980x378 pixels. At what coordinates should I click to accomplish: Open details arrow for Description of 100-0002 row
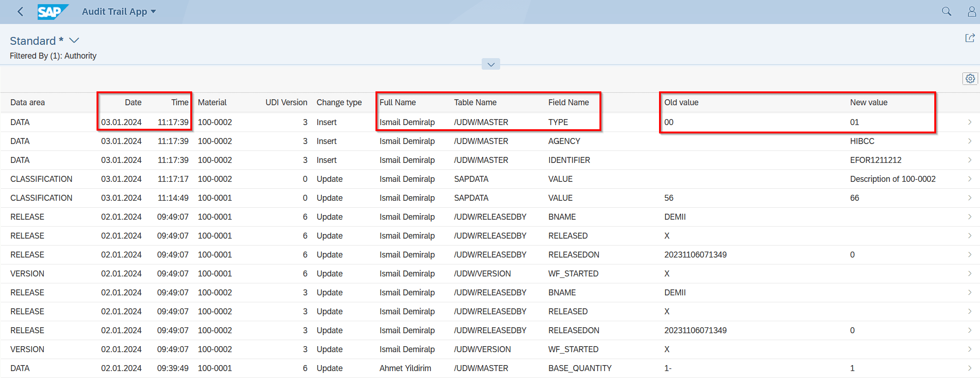pos(970,179)
